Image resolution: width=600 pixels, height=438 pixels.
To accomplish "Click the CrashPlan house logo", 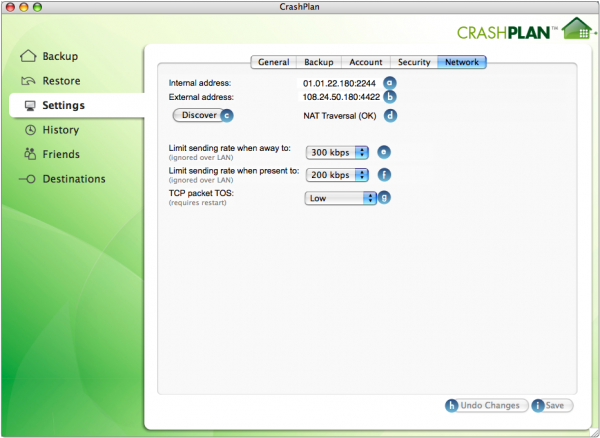I will 579,29.
